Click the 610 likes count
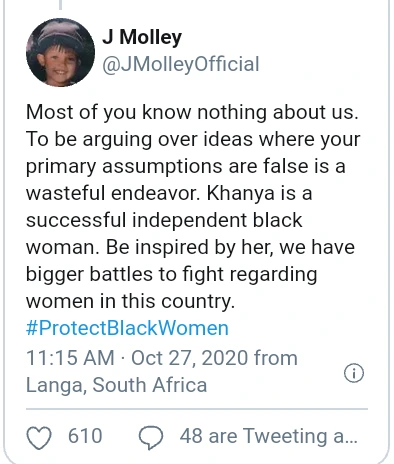Screen dimensions: 394x464 coord(85,436)
